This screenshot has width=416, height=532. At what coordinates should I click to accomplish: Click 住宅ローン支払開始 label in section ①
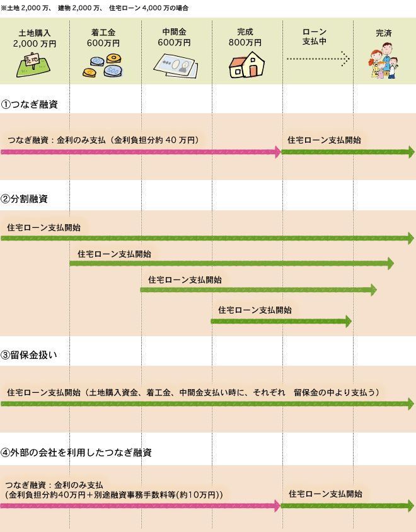click(x=325, y=140)
